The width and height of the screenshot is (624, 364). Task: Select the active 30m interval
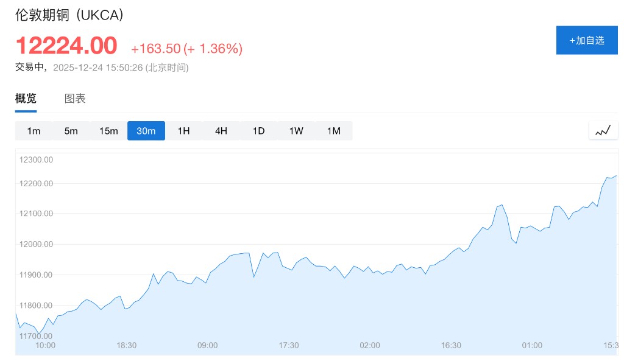point(146,131)
